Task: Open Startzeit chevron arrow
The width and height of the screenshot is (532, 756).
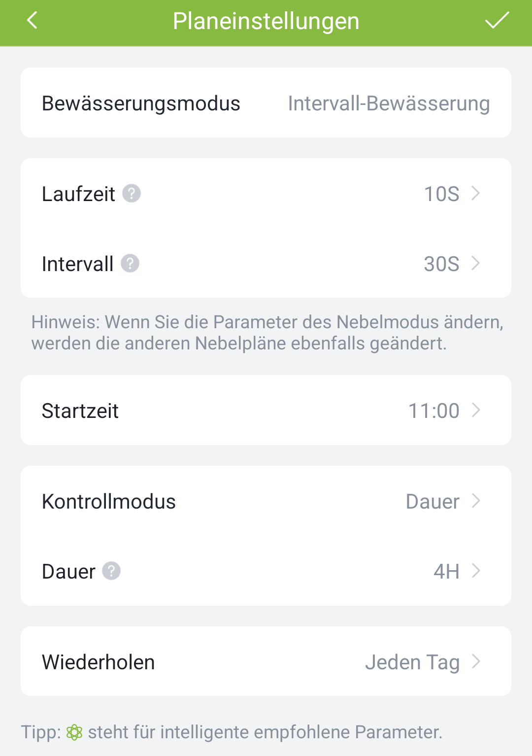Action: 475,410
